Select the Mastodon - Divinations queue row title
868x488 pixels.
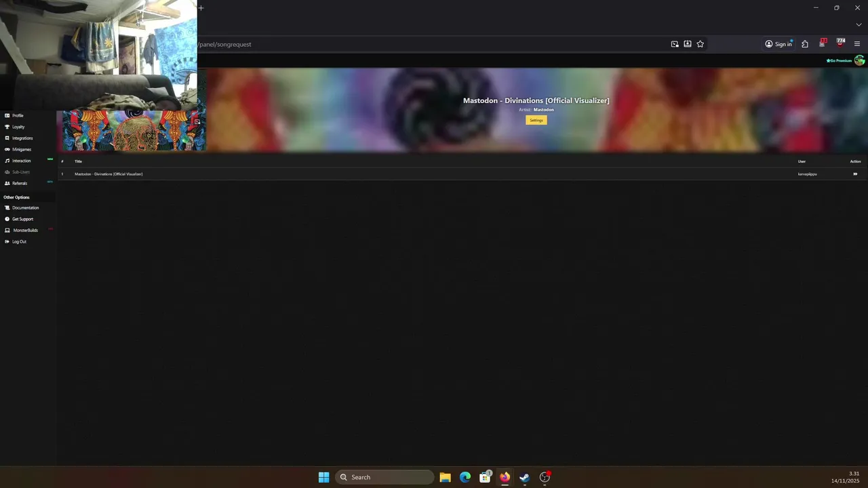click(x=108, y=174)
